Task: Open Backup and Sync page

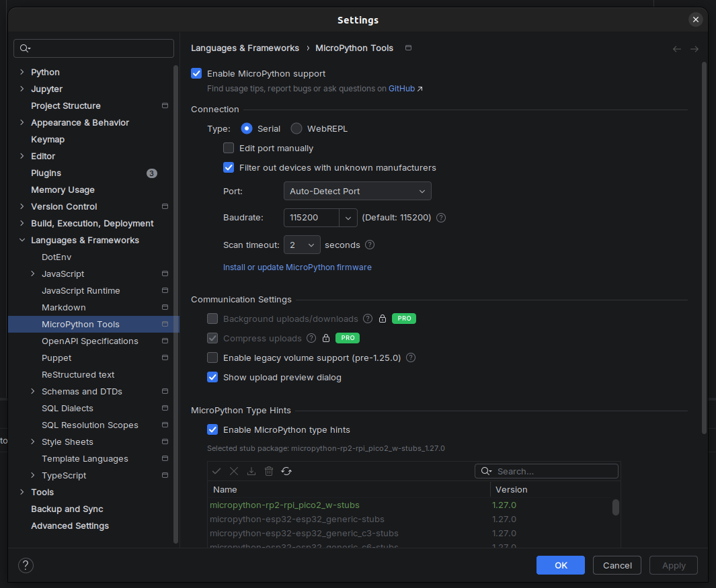Action: pyautogui.click(x=67, y=509)
